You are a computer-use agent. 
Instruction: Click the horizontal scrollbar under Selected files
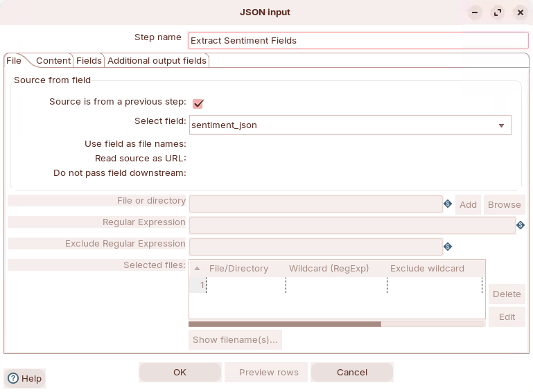pos(285,323)
